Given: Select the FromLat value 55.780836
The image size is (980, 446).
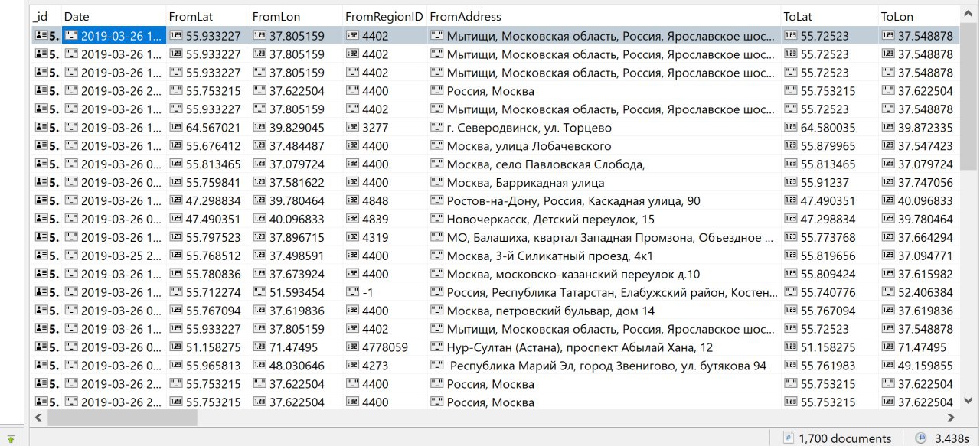Looking at the screenshot, I should click(214, 275).
